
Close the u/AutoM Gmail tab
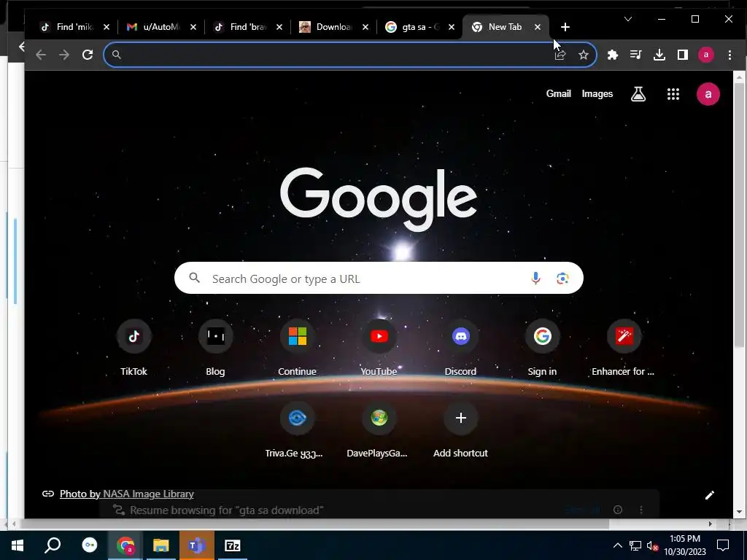193,27
